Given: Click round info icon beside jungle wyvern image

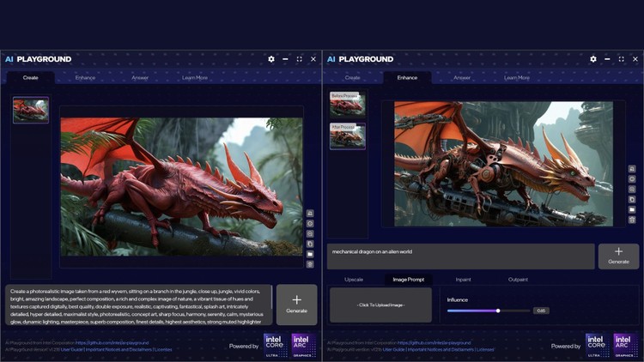Looking at the screenshot, I should (310, 224).
